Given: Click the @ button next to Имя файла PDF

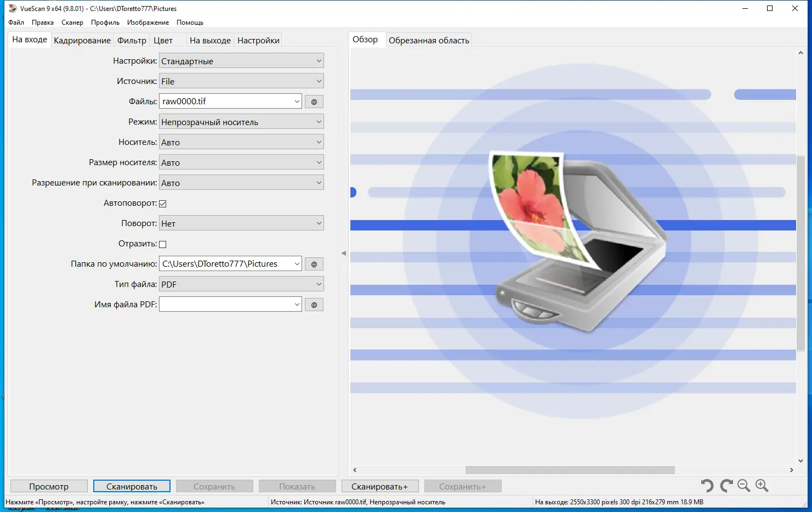Looking at the screenshot, I should (314, 304).
